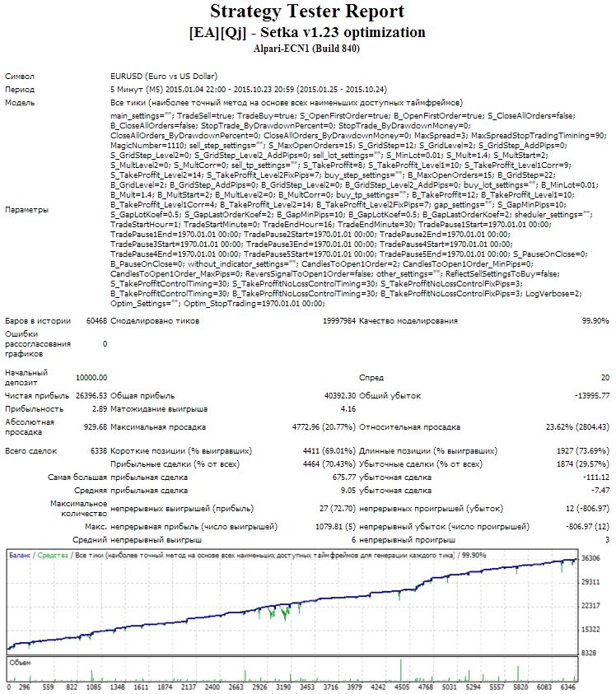Click the 'Матожидание выигрыша' label

click(159, 409)
